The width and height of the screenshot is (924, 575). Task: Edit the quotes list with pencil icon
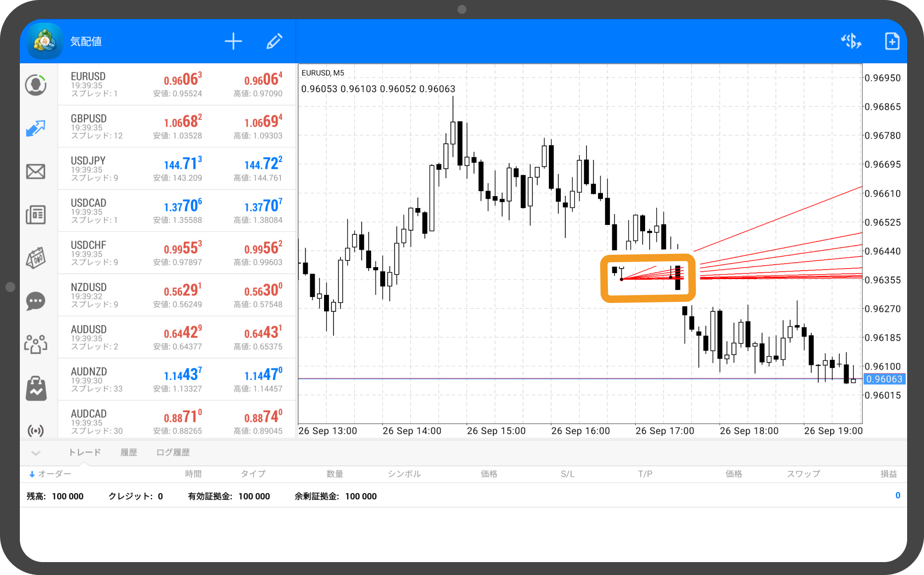[274, 41]
